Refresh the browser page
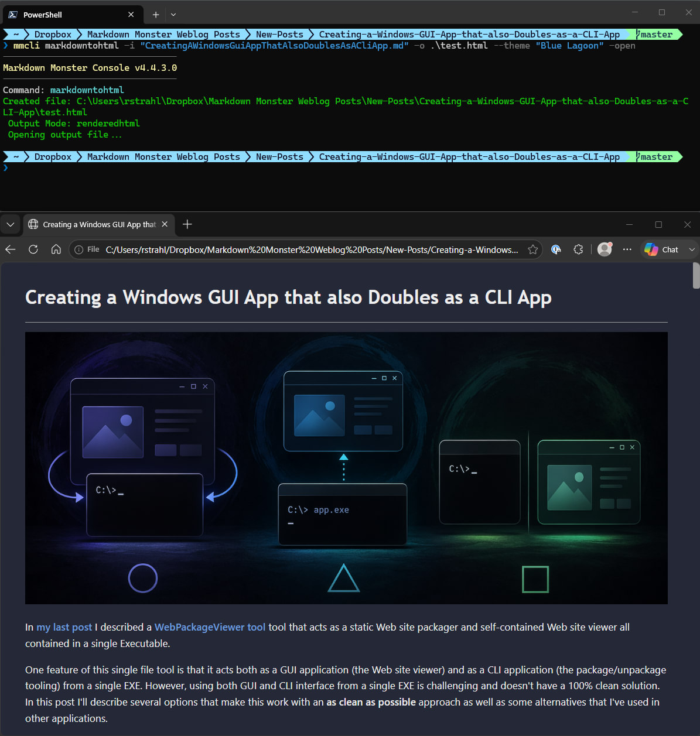700x736 pixels. (33, 249)
